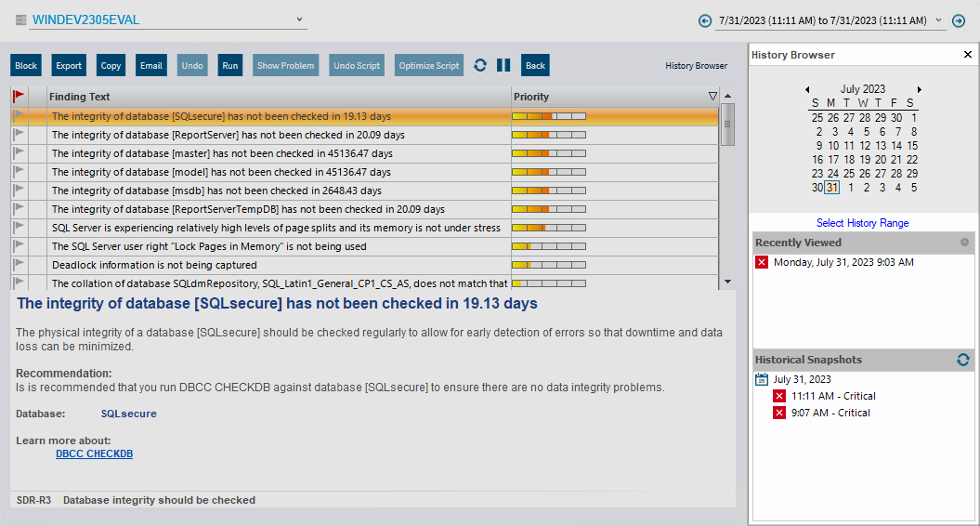Show previous month in the calendar
The height and width of the screenshot is (526, 980).
(x=807, y=89)
